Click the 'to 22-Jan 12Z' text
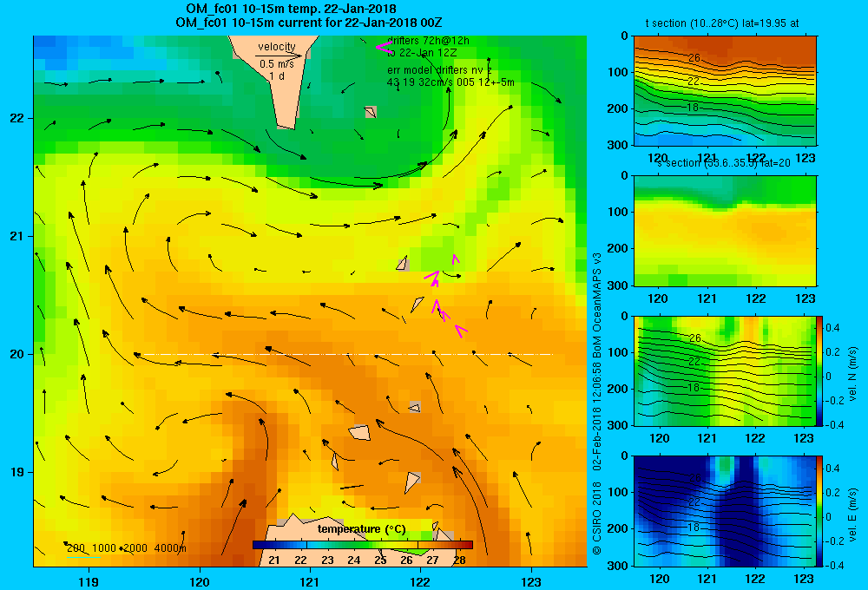The image size is (868, 590). click(x=422, y=53)
